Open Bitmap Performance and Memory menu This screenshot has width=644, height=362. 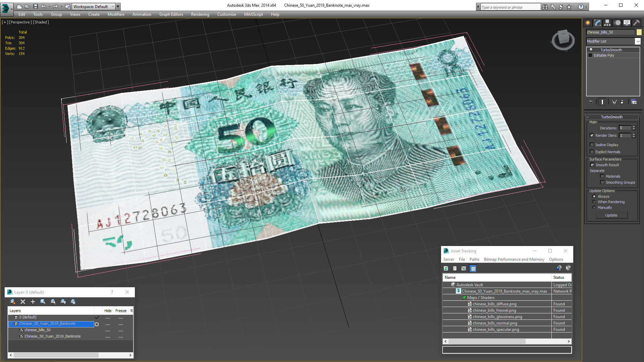click(x=514, y=259)
